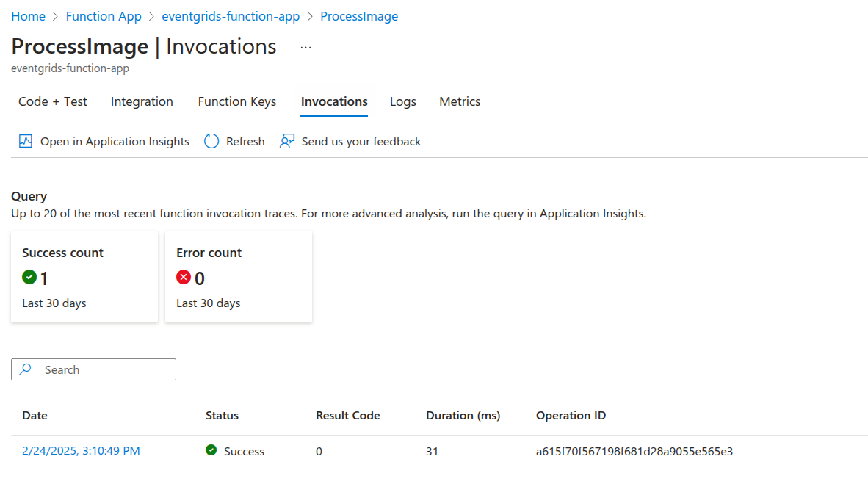The height and width of the screenshot is (498, 868).
Task: Click the red error count icon
Action: click(x=184, y=277)
